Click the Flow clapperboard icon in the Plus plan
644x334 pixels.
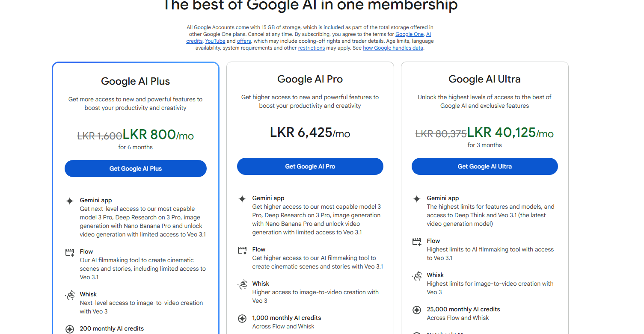pyautogui.click(x=70, y=252)
